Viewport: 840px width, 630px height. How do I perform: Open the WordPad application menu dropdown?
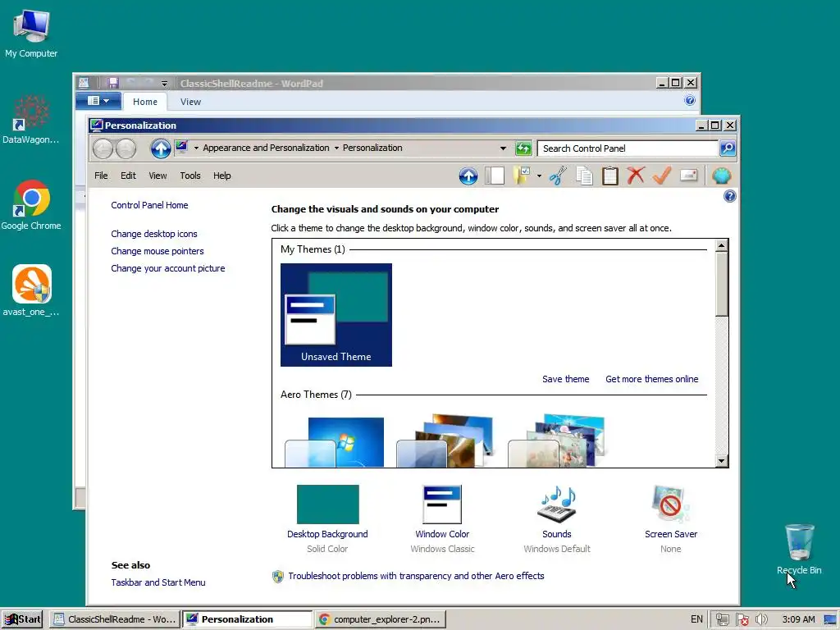[x=98, y=101]
